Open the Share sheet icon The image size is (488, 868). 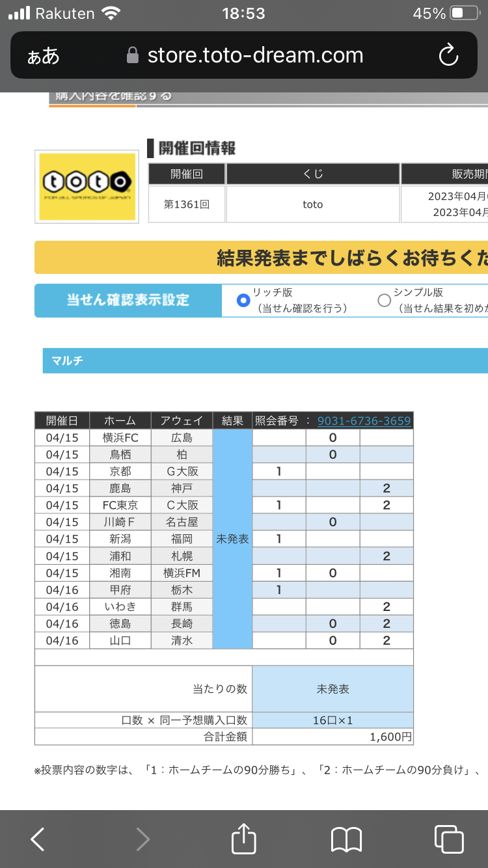click(x=243, y=838)
